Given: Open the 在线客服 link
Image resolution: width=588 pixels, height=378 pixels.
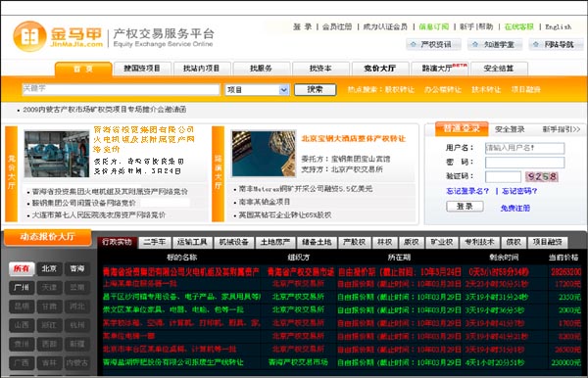Looking at the screenshot, I should click(519, 26).
